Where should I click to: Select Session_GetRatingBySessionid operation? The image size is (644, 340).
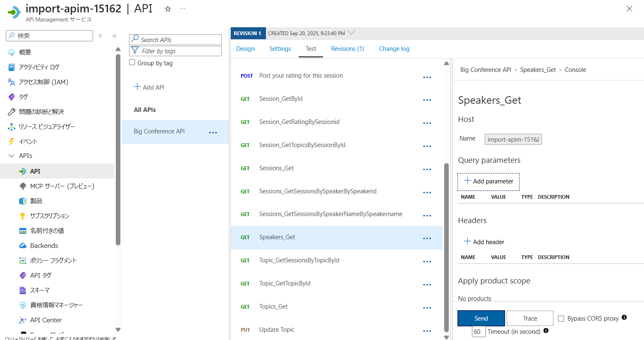point(299,122)
